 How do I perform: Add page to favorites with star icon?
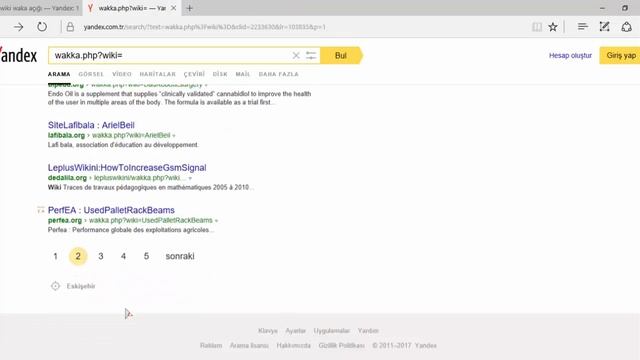pos(553,27)
